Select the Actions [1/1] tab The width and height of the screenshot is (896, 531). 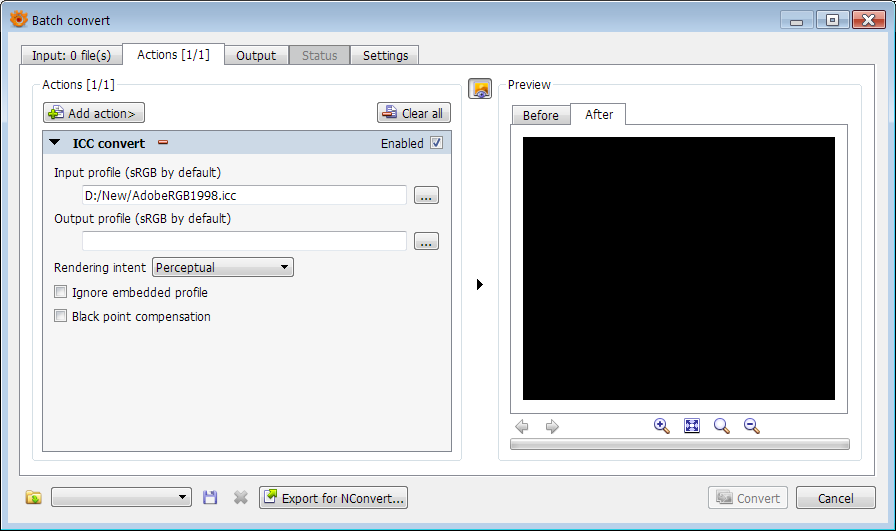tap(173, 54)
